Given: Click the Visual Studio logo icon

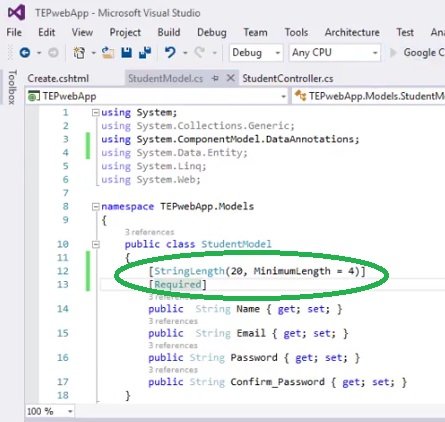Looking at the screenshot, I should 17,13.
